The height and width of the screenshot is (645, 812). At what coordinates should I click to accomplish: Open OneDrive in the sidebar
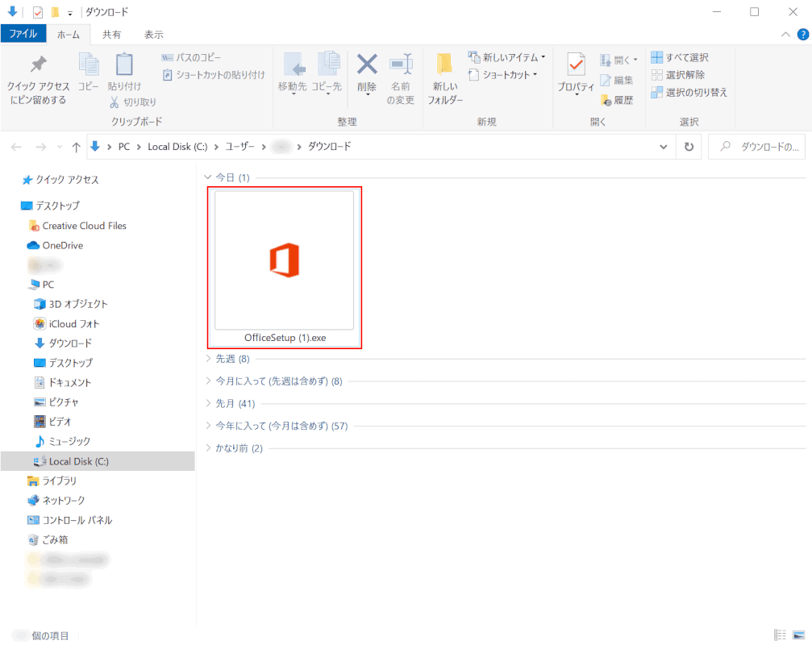56,245
